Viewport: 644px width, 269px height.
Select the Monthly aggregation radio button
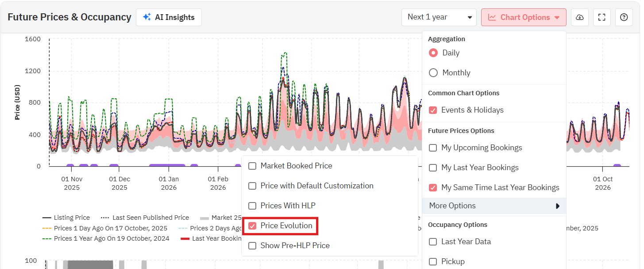[x=433, y=73]
